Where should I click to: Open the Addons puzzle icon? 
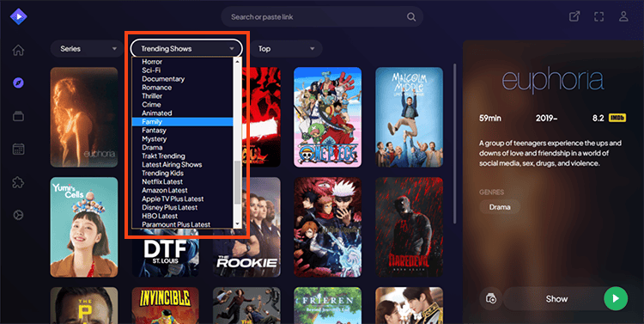pyautogui.click(x=18, y=182)
